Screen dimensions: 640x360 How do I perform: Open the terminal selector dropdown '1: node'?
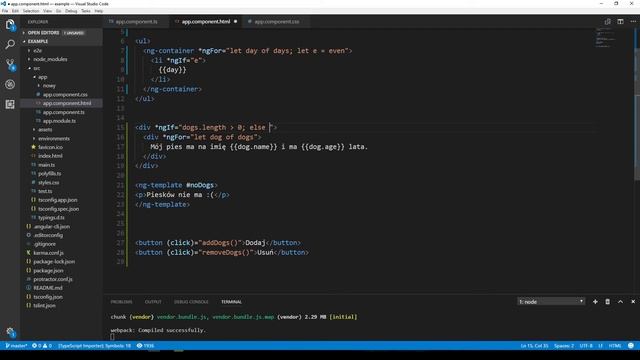point(551,302)
